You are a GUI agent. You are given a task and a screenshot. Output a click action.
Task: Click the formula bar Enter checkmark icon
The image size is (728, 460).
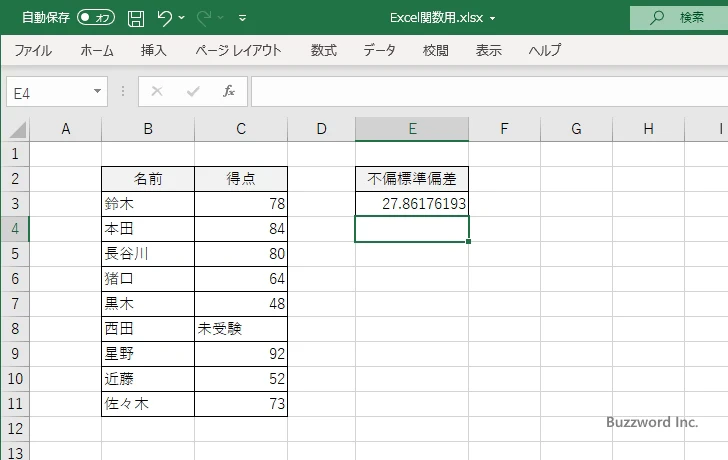click(x=193, y=91)
